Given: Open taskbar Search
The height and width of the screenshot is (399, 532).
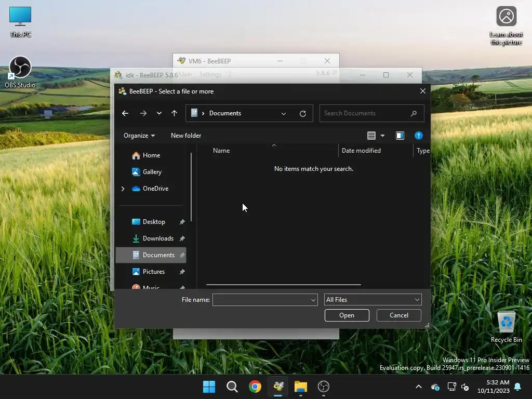Looking at the screenshot, I should (x=232, y=387).
